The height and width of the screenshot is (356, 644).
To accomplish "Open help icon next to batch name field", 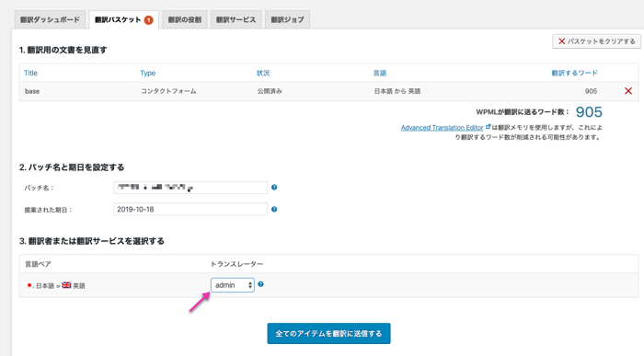I will point(274,188).
